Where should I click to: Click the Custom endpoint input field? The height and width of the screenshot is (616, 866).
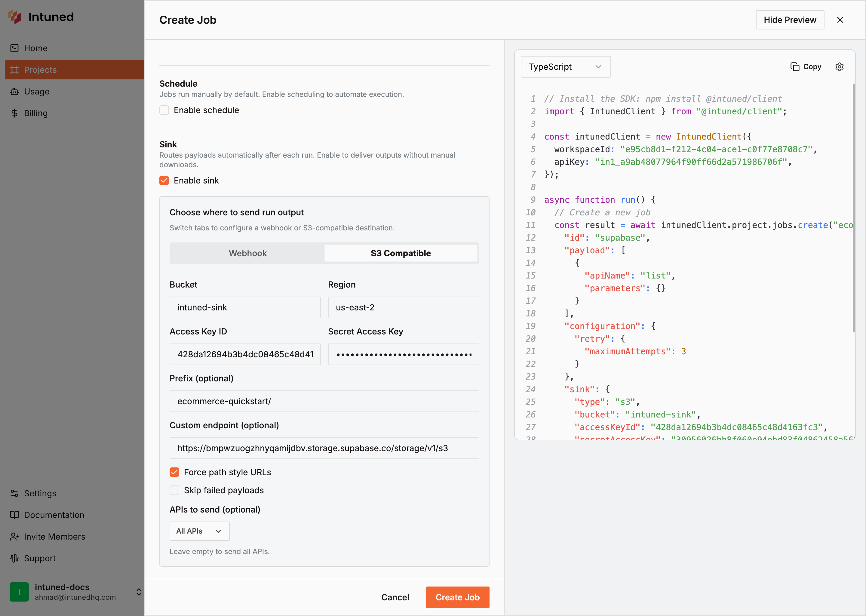click(324, 448)
